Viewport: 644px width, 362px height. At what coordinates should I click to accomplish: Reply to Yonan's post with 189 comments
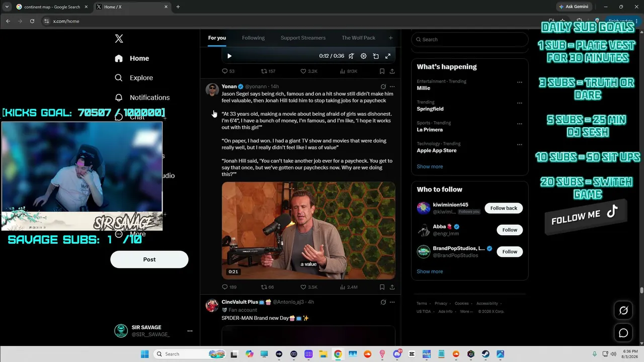pos(229,287)
